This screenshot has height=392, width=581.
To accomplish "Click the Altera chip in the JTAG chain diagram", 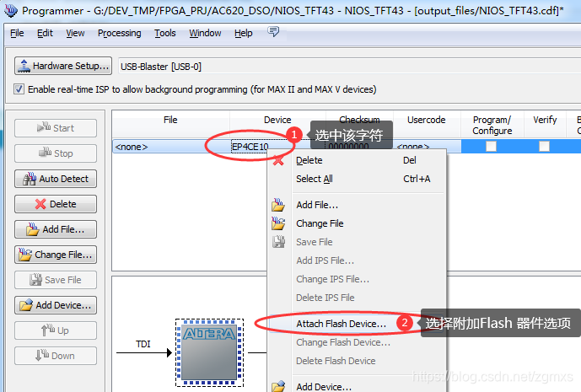I will [x=209, y=352].
